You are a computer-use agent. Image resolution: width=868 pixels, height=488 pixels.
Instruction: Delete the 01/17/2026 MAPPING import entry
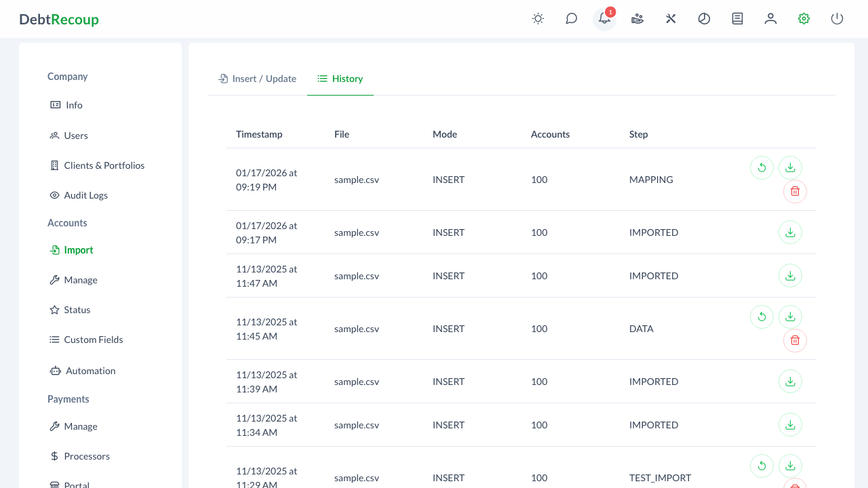(x=794, y=191)
